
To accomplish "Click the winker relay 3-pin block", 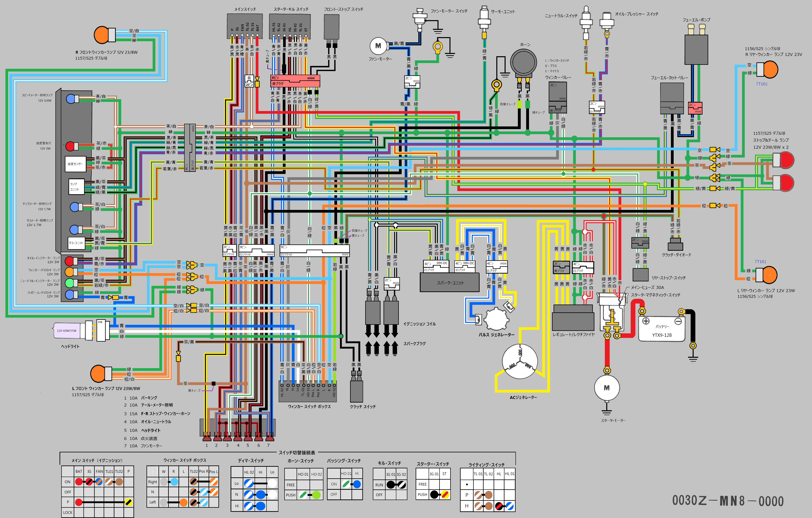I will coord(558,97).
